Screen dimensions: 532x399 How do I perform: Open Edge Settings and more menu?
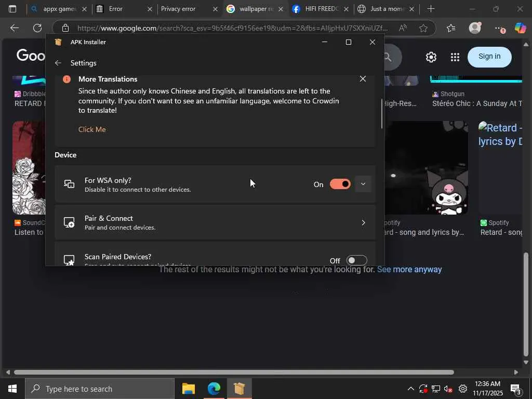tap(499, 29)
